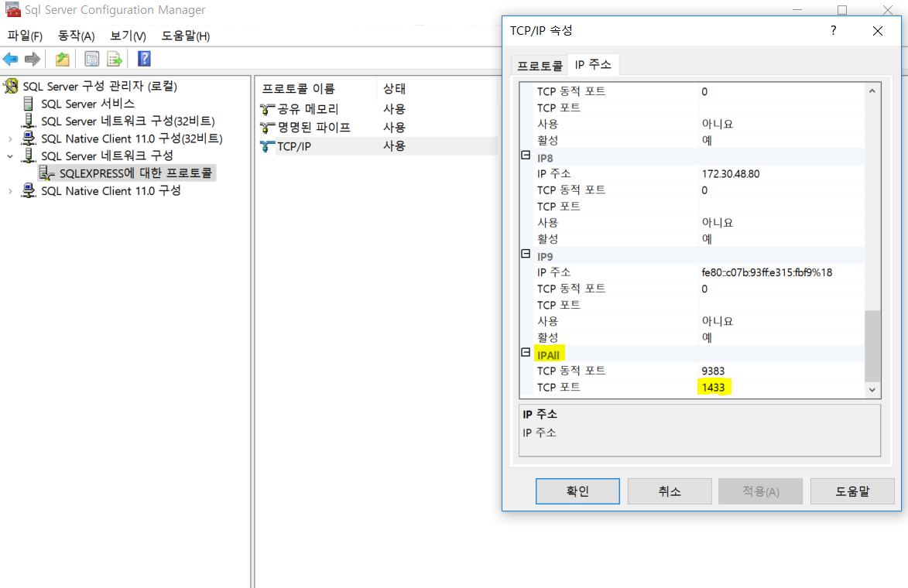Screen dimensions: 908x588
Task: Collapse the IP8 section
Action: 526,156
